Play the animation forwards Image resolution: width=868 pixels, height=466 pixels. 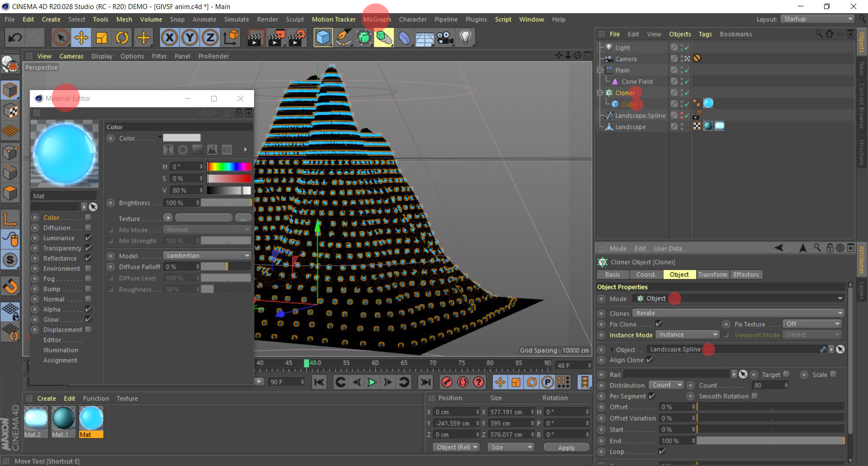[x=372, y=382]
